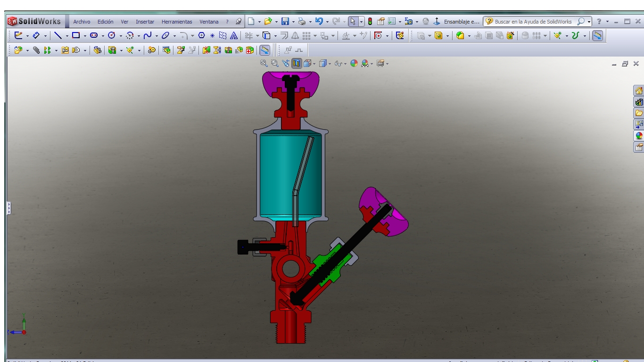
Task: Click the Apply Scene icon
Action: [365, 63]
